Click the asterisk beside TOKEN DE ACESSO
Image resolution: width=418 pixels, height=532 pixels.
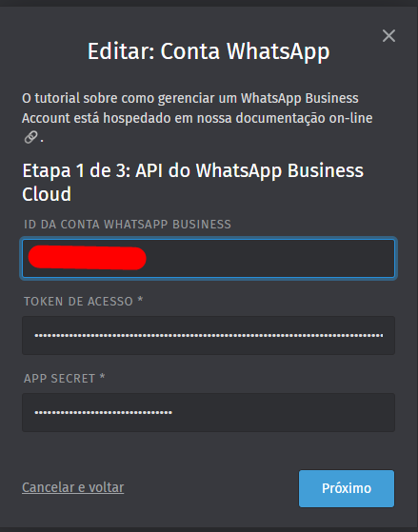[x=140, y=300]
